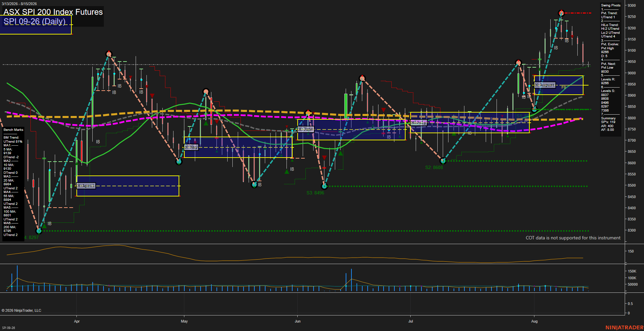Click the Swing Pivots panel heading

[x=611, y=5]
